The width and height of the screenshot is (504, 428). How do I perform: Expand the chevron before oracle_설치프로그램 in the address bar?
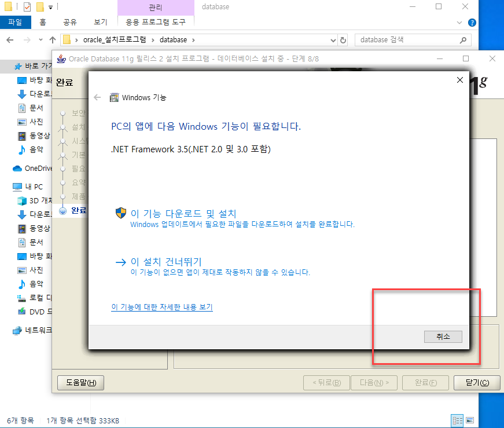76,40
